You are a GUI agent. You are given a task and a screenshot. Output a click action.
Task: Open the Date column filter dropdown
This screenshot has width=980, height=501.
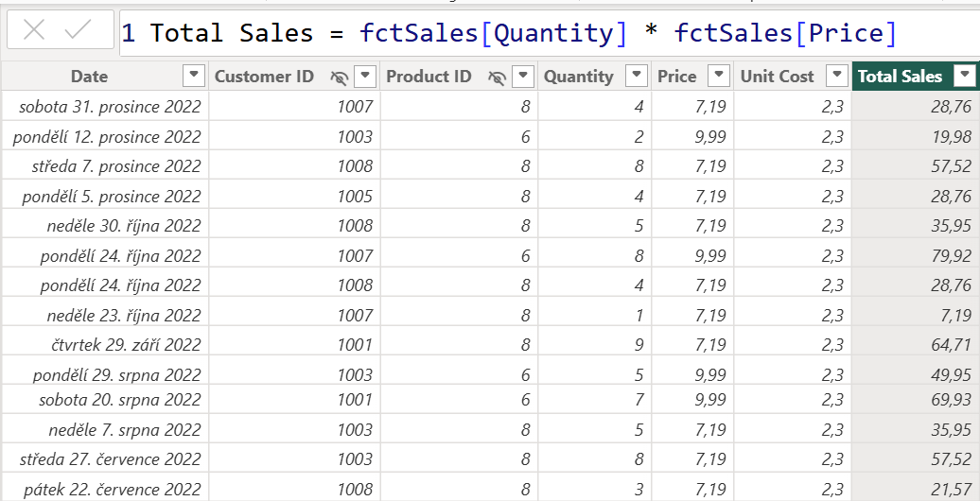point(193,76)
